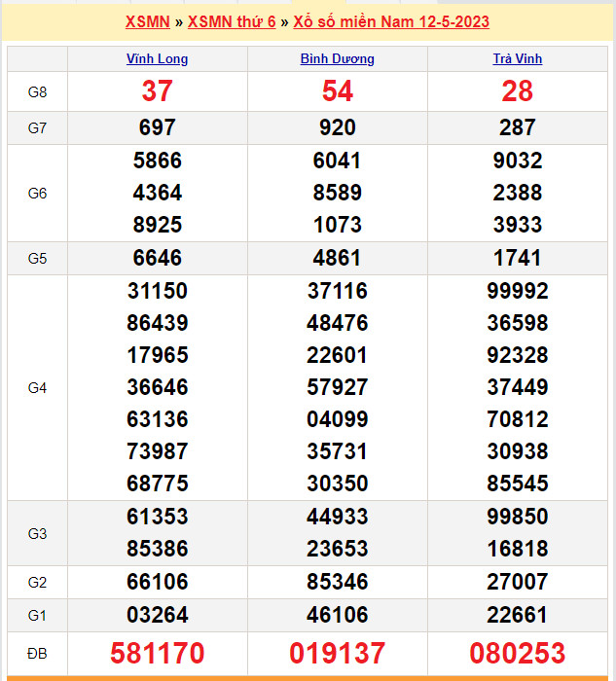Select G3 number 44933
The width and height of the screenshot is (616, 681).
[337, 517]
